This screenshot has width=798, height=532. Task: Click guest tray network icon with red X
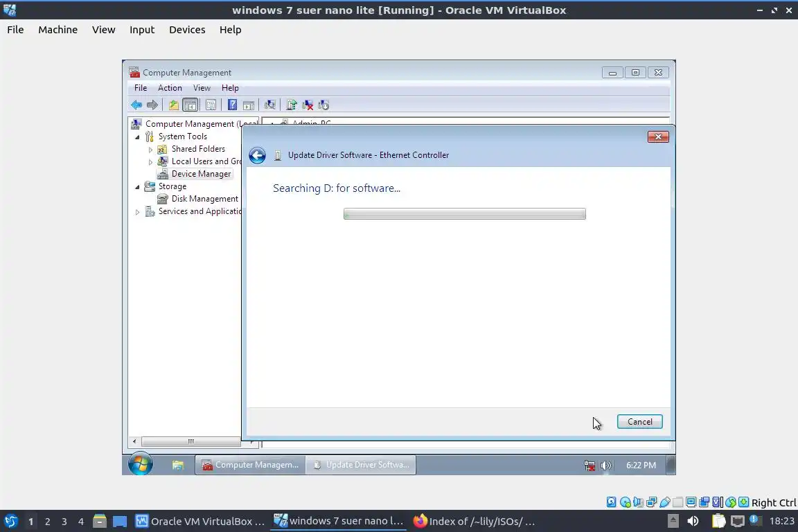click(589, 465)
